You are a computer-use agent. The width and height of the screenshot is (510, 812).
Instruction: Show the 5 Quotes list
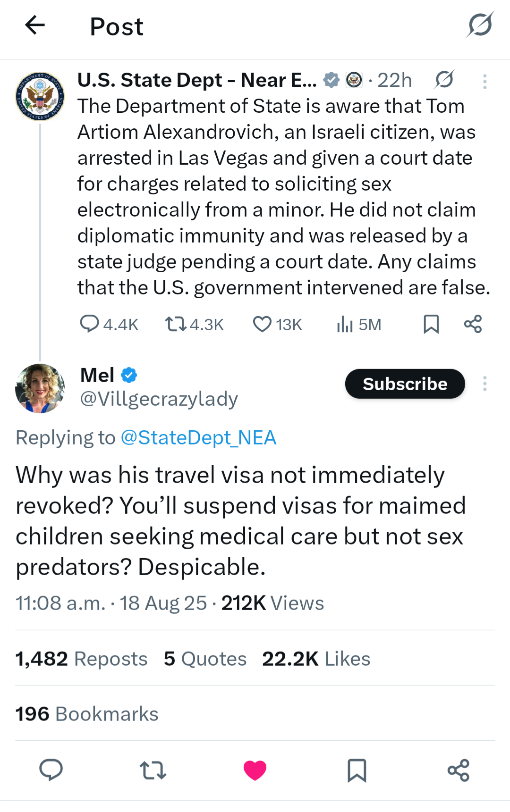pyautogui.click(x=205, y=659)
